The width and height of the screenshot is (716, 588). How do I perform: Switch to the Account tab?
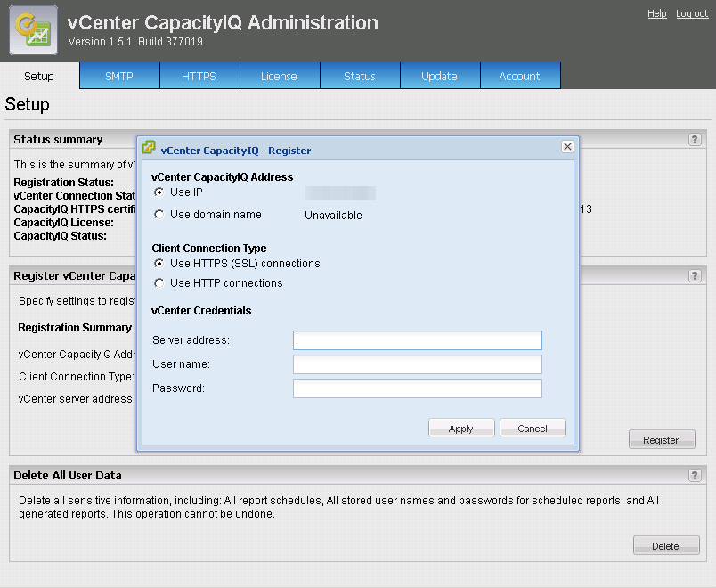pyautogui.click(x=520, y=76)
